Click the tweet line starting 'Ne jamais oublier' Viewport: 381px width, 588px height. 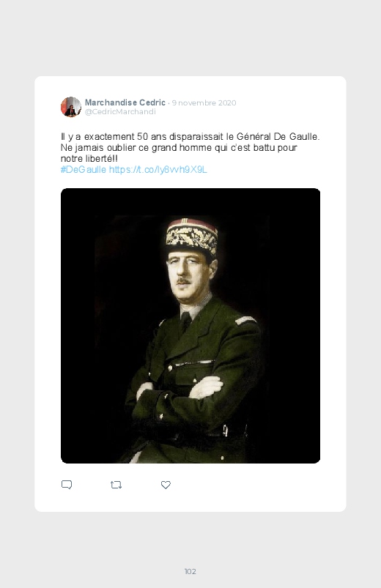(179, 148)
